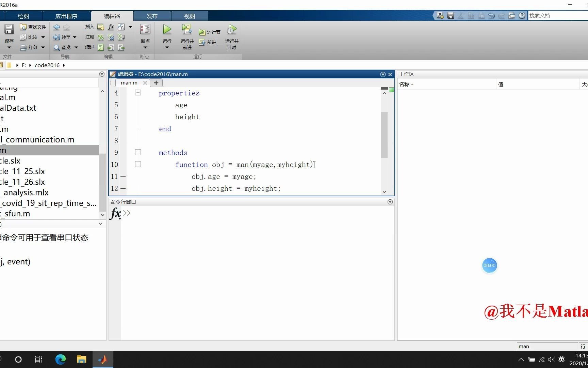
Task: Open the Go To (转至) dropdown arrow
Action: pyautogui.click(x=75, y=37)
